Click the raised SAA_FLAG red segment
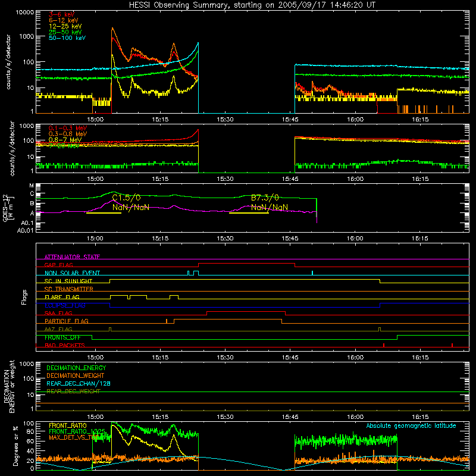476x476 pixels. point(246,311)
